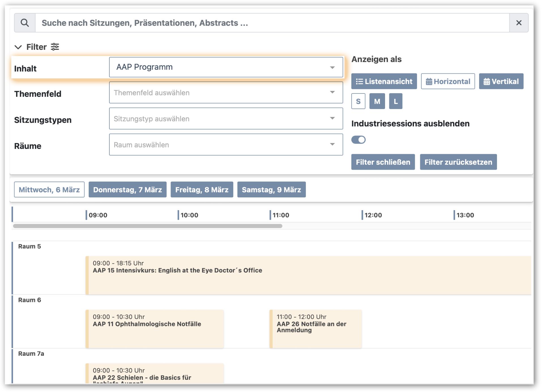The height and width of the screenshot is (392, 544).
Task: Open the Sitzungstyp auswählen dropdown
Action: pyautogui.click(x=226, y=119)
